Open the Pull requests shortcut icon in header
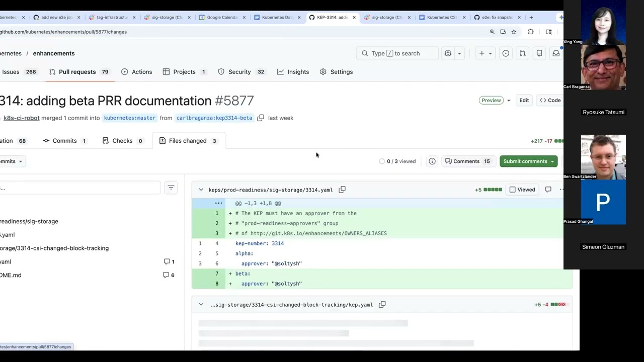644x362 pixels. coord(522,53)
